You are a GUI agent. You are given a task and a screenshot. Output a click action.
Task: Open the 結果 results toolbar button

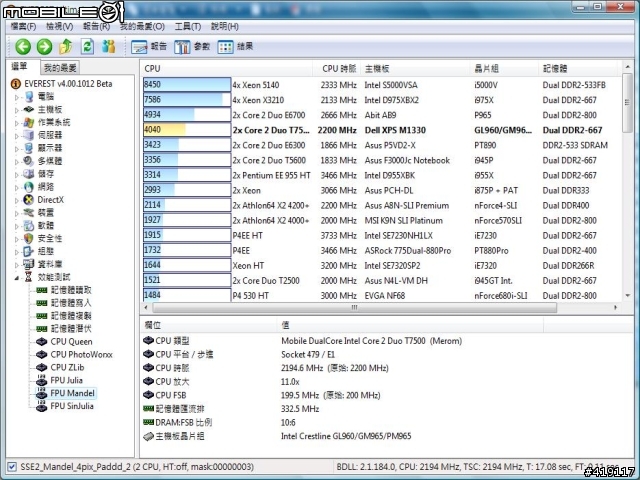pos(235,47)
